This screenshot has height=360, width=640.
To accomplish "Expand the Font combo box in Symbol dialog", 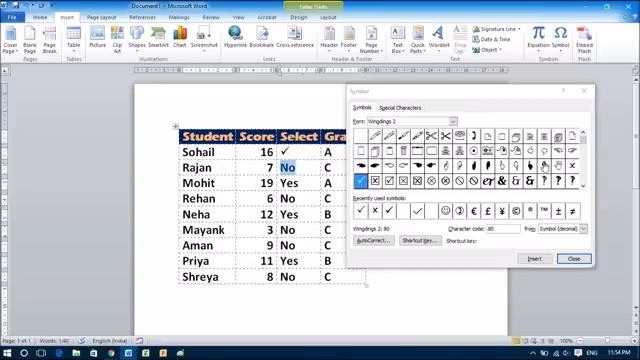I will point(453,122).
